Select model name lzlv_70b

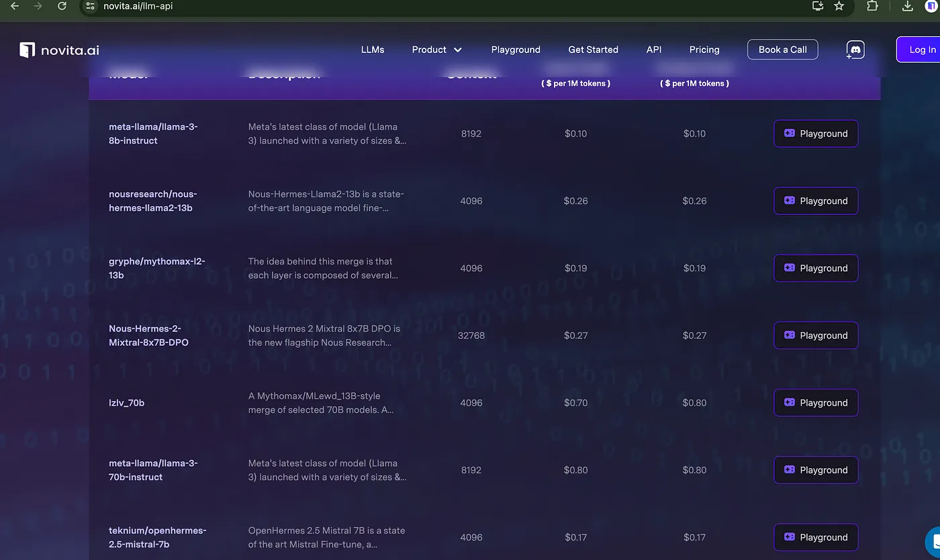point(127,403)
